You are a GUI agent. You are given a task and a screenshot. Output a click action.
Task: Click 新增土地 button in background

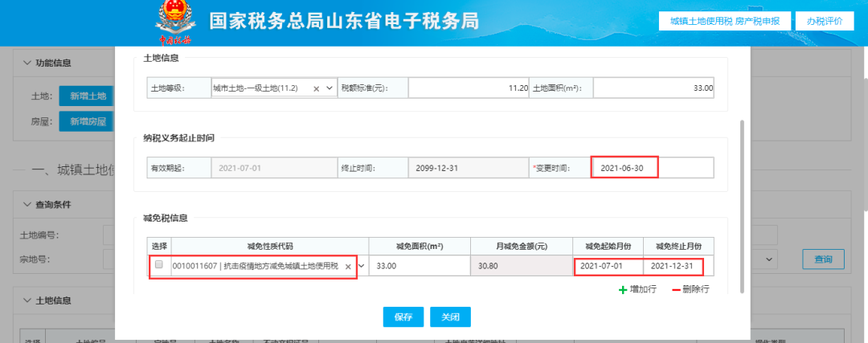coord(88,96)
